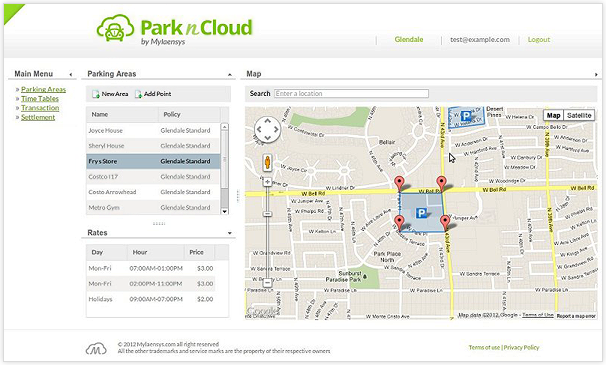Click the New Area icon
606x365 pixels.
pyautogui.click(x=95, y=94)
